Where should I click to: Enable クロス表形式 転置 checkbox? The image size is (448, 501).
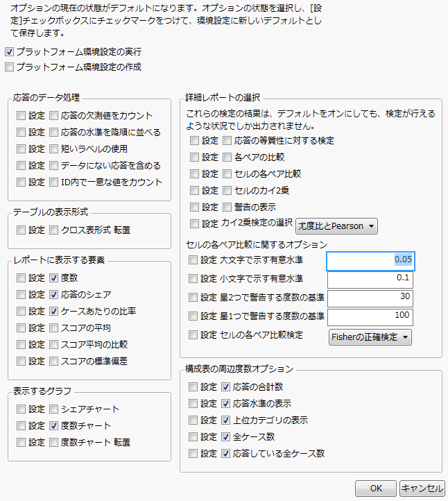click(55, 230)
